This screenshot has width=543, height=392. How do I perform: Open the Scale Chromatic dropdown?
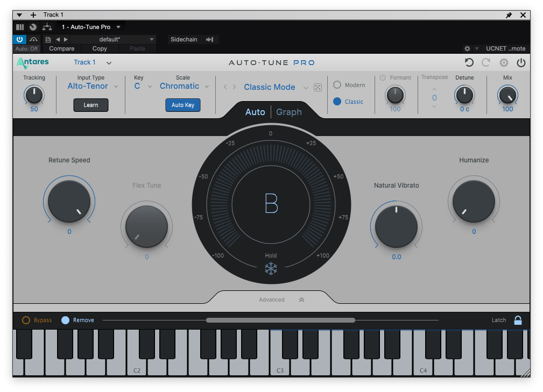[x=207, y=87]
